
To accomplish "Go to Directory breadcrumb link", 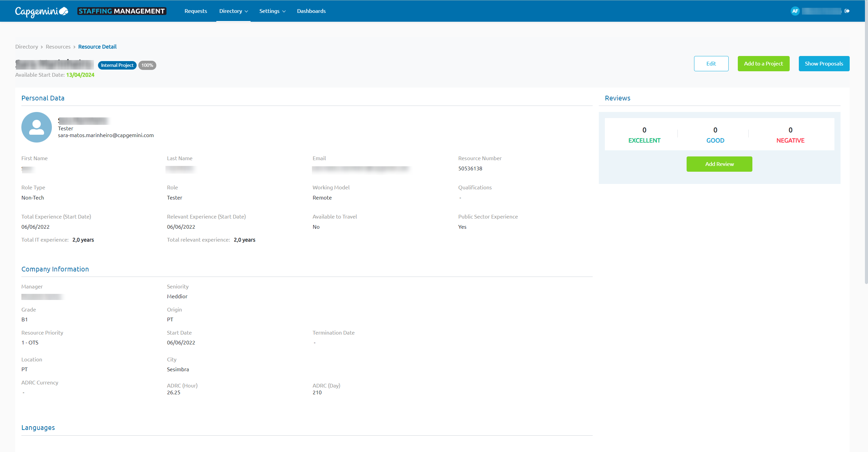I will tap(26, 47).
